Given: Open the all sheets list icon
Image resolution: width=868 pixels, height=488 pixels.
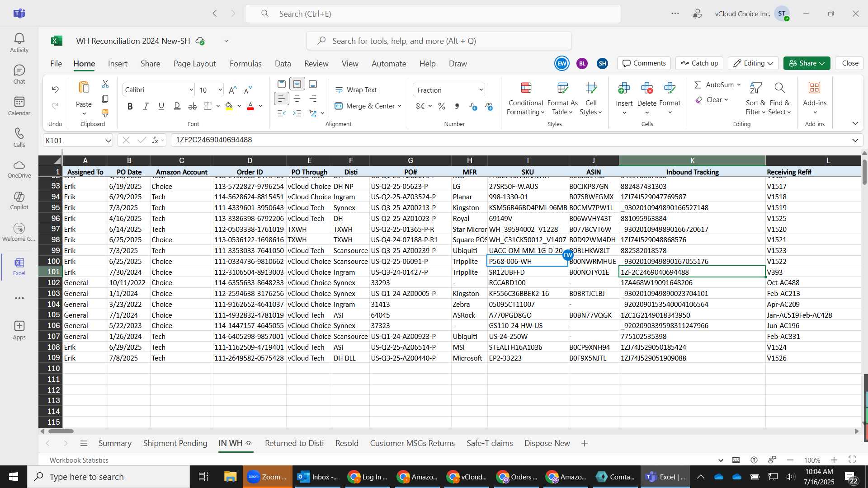Looking at the screenshot, I should coord(84,443).
